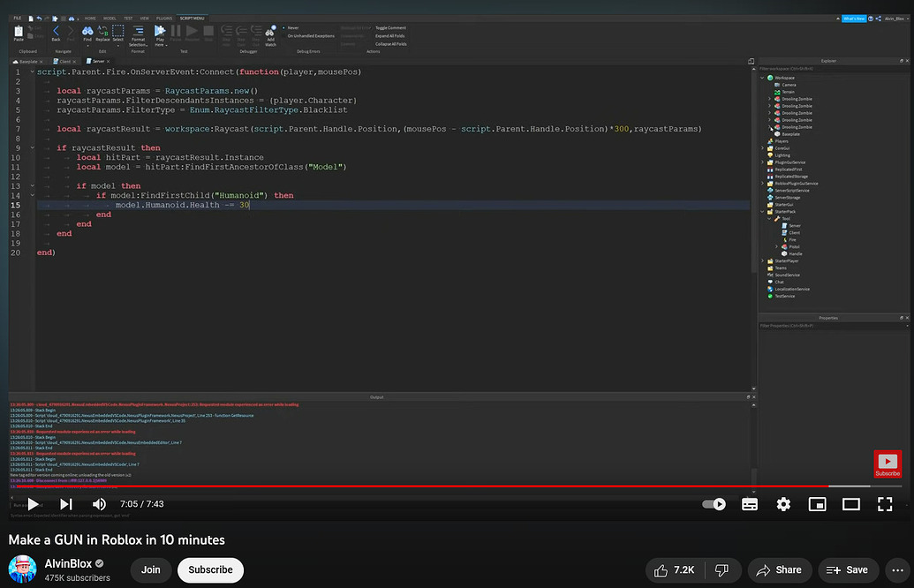Screen dimensions: 914x588
Task: Collapse the StarterPack node
Action: 762,212
